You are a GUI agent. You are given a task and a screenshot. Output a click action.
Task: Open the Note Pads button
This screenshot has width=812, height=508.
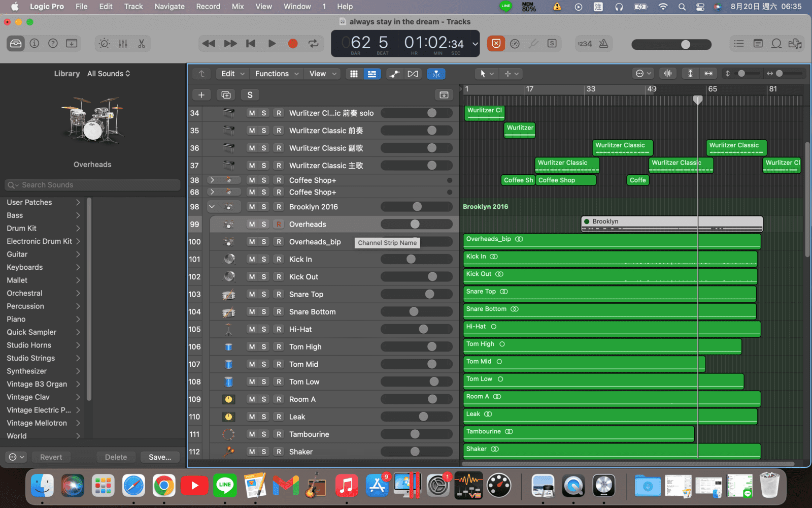tap(758, 44)
